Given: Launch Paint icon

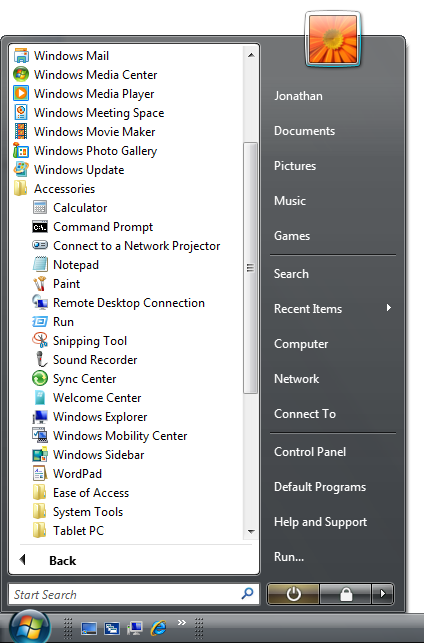Looking at the screenshot, I should (40, 283).
